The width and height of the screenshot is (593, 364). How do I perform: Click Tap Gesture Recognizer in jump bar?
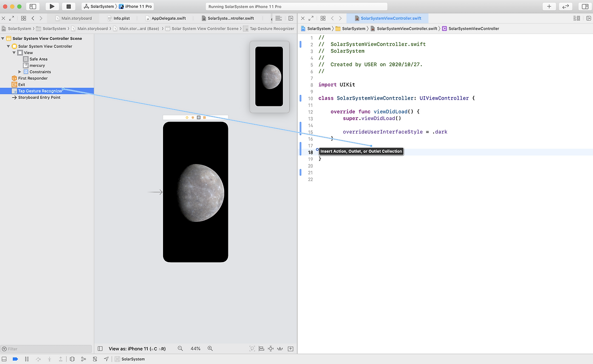tap(269, 29)
